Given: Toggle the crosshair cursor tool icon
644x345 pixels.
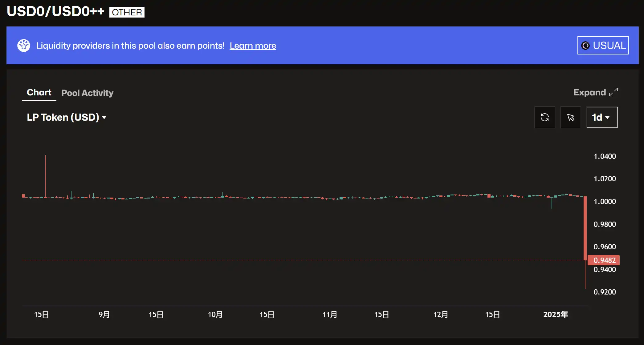Looking at the screenshot, I should click(x=570, y=117).
